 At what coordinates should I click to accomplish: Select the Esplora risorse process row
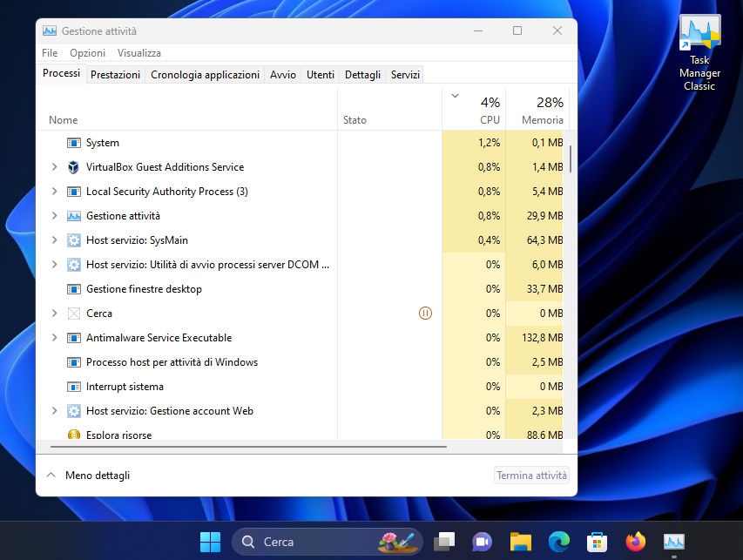pos(301,434)
